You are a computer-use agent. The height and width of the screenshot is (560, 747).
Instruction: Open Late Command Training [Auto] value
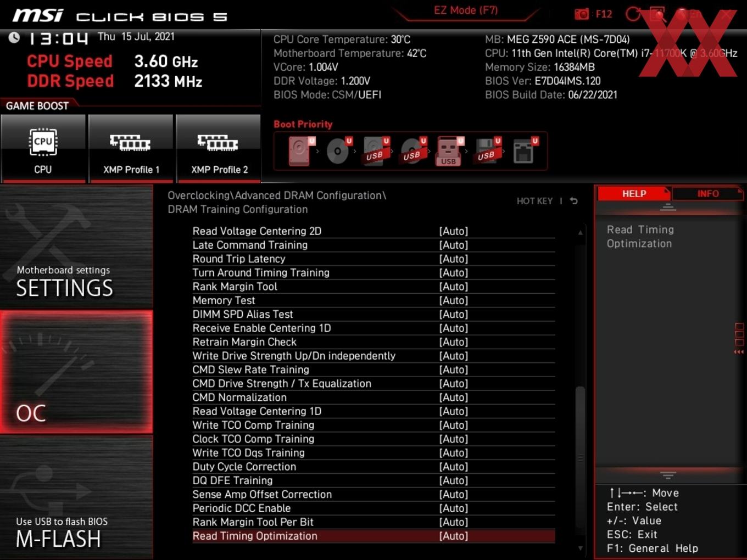point(454,245)
